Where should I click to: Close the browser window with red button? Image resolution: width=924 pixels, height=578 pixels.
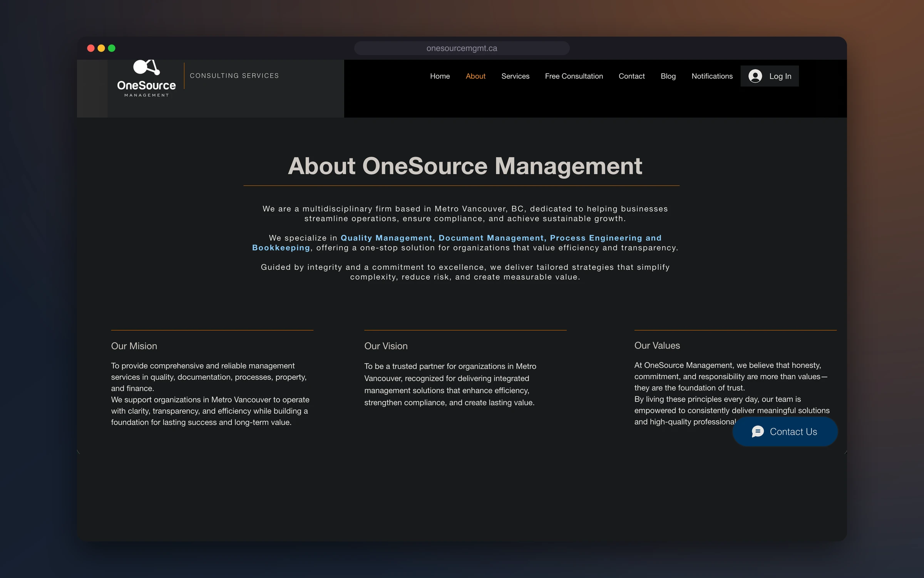[91, 48]
